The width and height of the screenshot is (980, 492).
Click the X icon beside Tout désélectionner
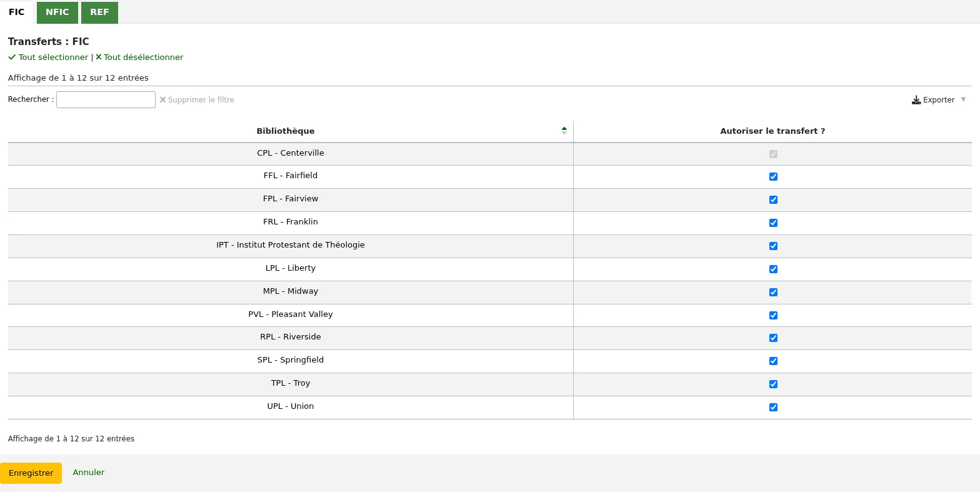pos(99,57)
